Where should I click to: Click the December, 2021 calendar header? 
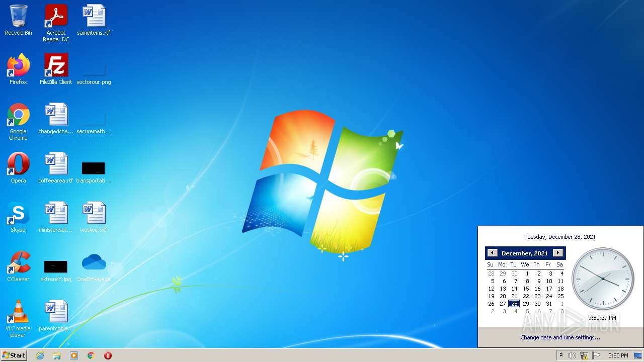[525, 253]
